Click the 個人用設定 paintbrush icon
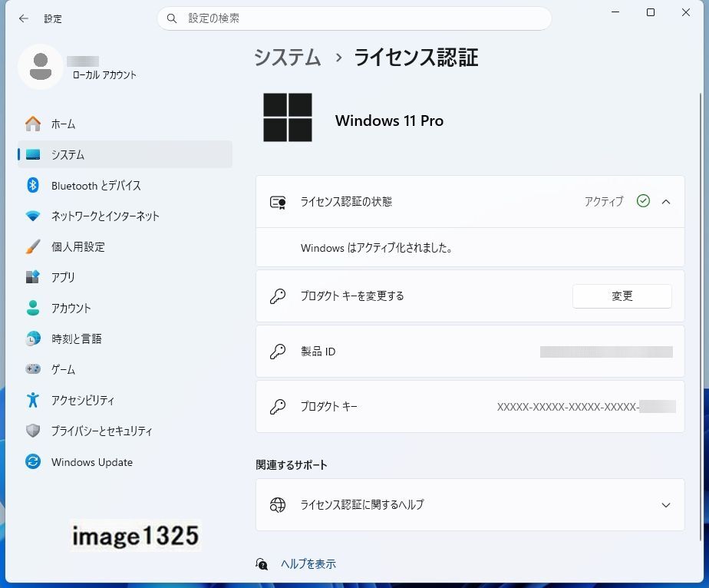Image resolution: width=709 pixels, height=588 pixels. tap(33, 246)
